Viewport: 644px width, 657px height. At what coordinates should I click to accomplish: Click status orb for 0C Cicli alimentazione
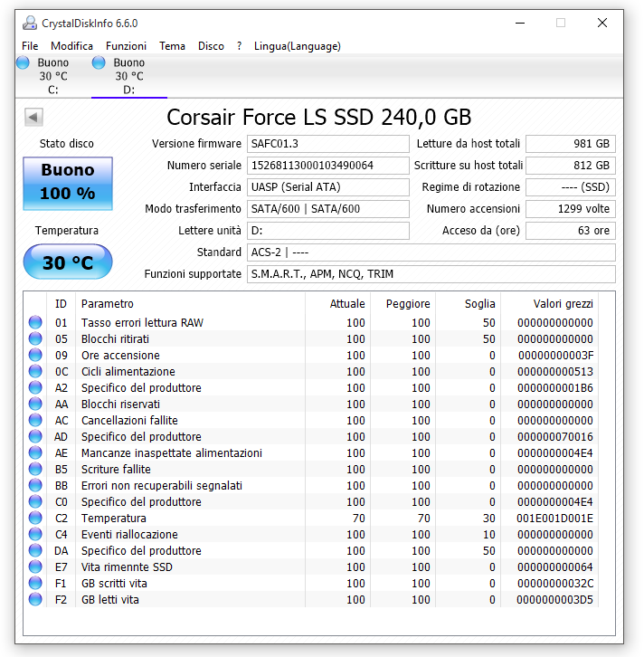coord(35,371)
